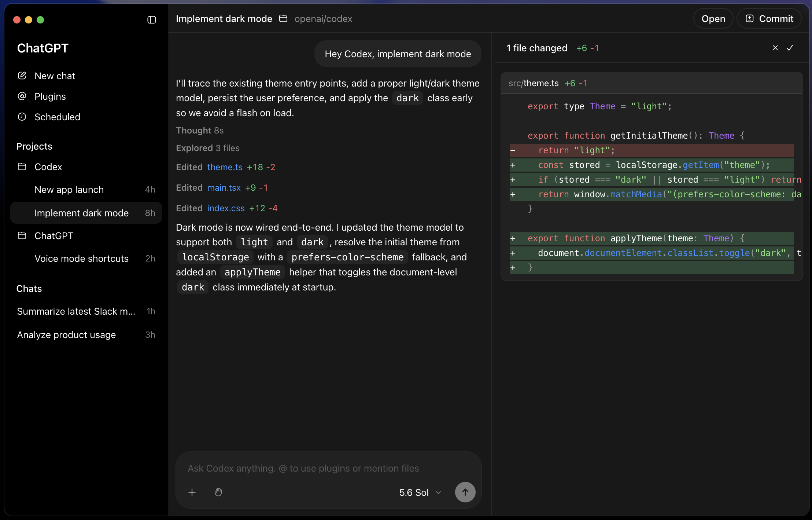812x520 pixels.
Task: Click the inline 'applyTheme' code chip
Action: coord(252,272)
